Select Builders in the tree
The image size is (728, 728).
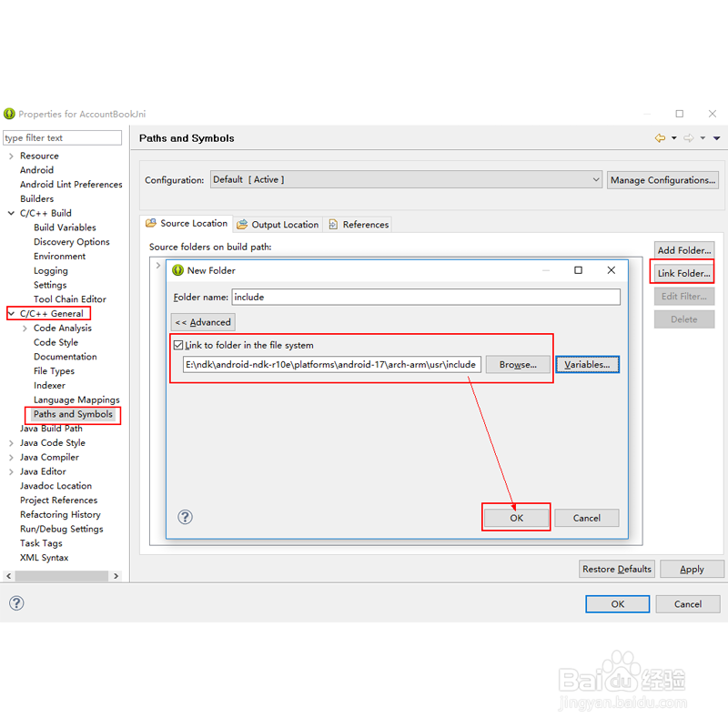point(36,198)
